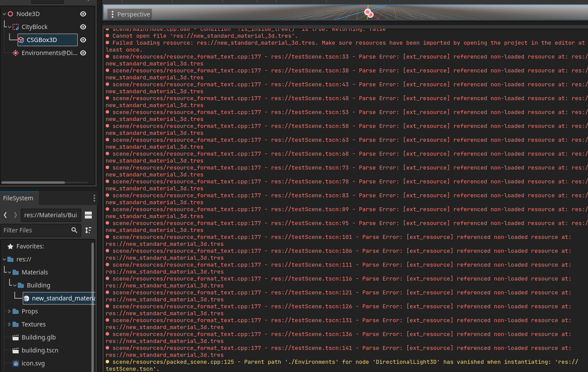The image size is (588, 372).
Task: Select the Node3D node icon
Action: click(10, 13)
